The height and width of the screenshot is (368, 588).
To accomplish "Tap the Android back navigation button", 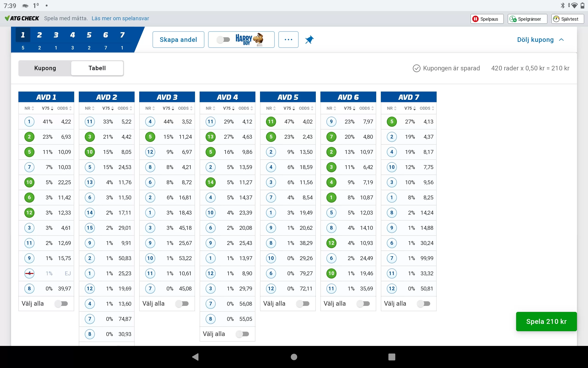I will (x=196, y=357).
